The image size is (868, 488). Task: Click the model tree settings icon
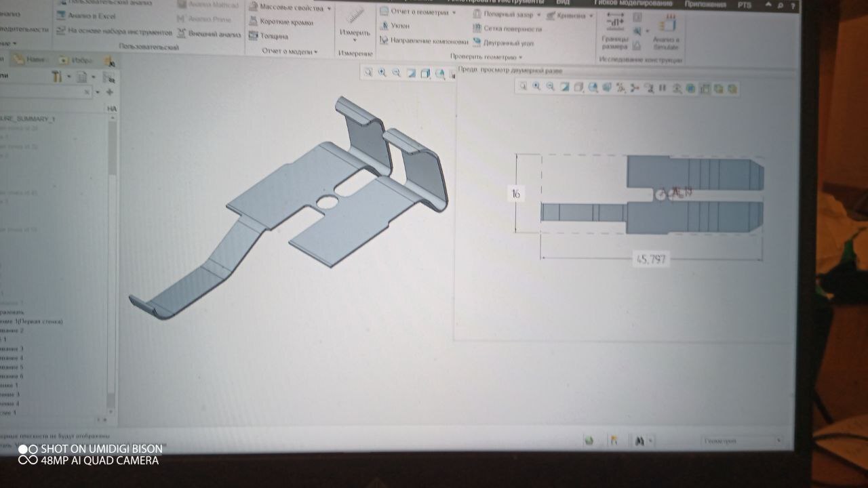coord(57,77)
